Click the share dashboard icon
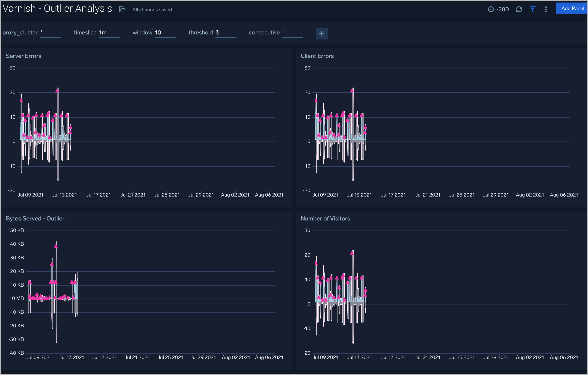The height and width of the screenshot is (375, 588). click(x=122, y=9)
